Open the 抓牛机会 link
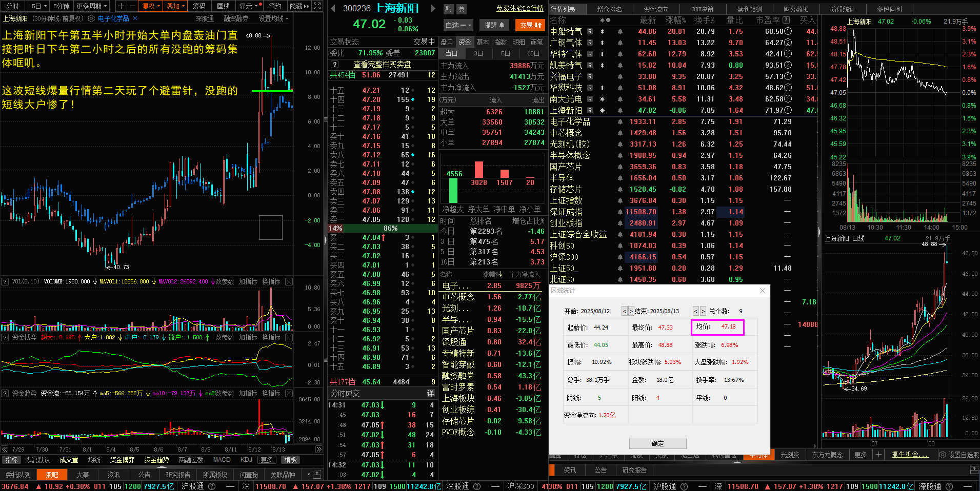The width and height of the screenshot is (980, 491). pos(910,455)
